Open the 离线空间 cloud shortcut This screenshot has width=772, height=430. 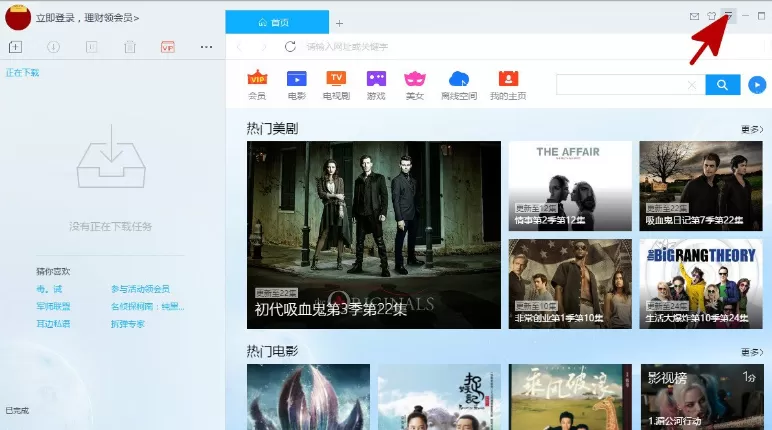point(459,85)
